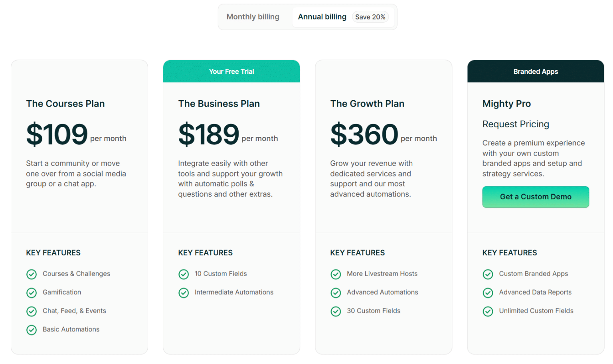613x364 pixels.
Task: Click the checkmark next to 10 Custom Fields
Action: (184, 274)
